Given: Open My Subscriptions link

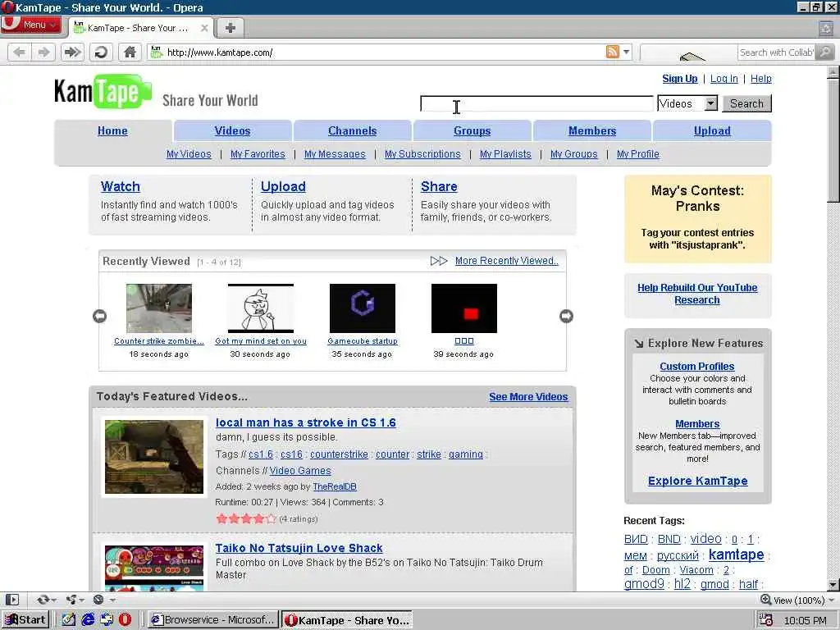Looking at the screenshot, I should pyautogui.click(x=422, y=154).
